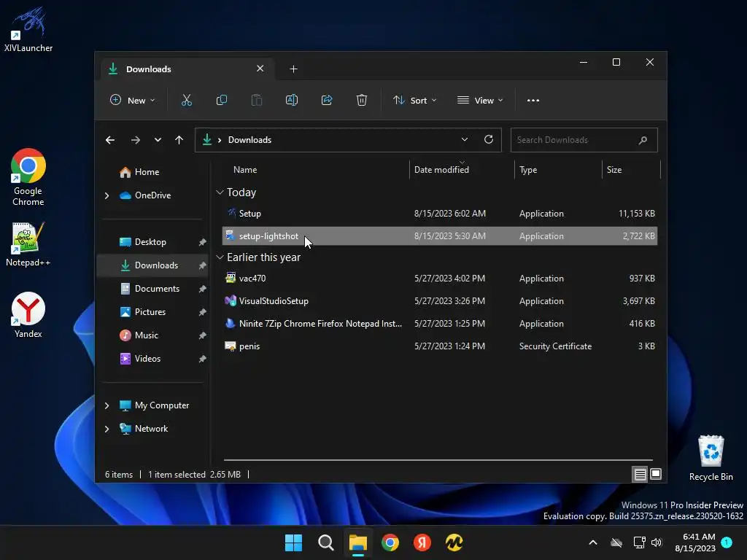
Task: Click the Share icon in toolbar
Action: tap(327, 101)
